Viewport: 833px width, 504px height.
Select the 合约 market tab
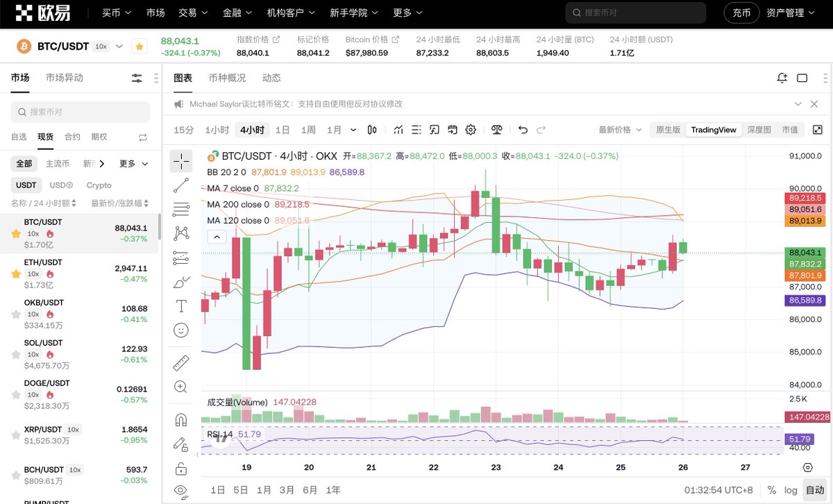tap(72, 137)
